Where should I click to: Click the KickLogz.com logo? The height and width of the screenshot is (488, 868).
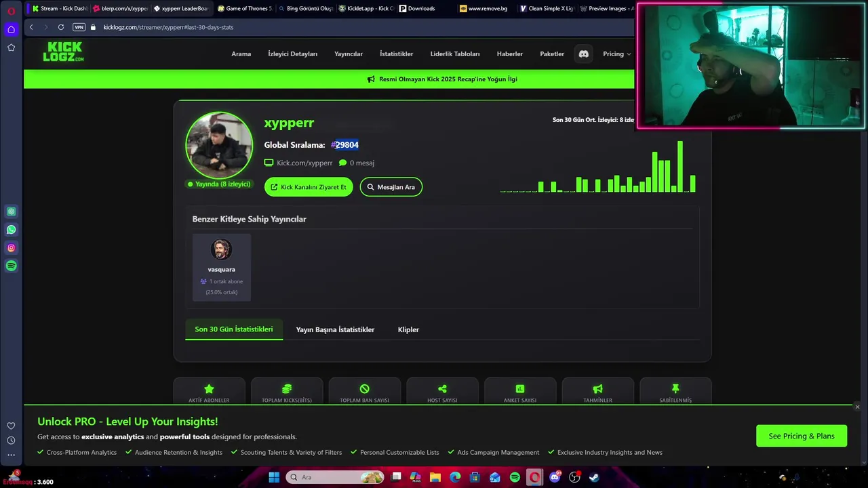pos(63,52)
